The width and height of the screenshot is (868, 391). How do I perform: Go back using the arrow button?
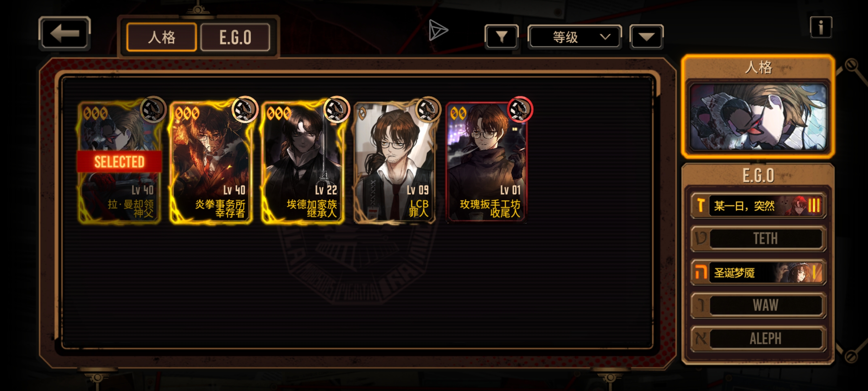64,34
